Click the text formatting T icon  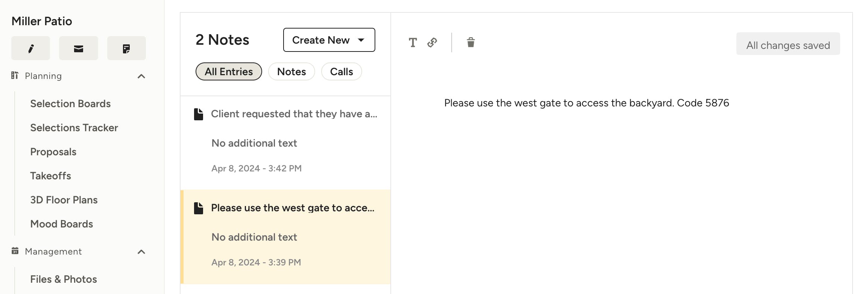(x=413, y=42)
